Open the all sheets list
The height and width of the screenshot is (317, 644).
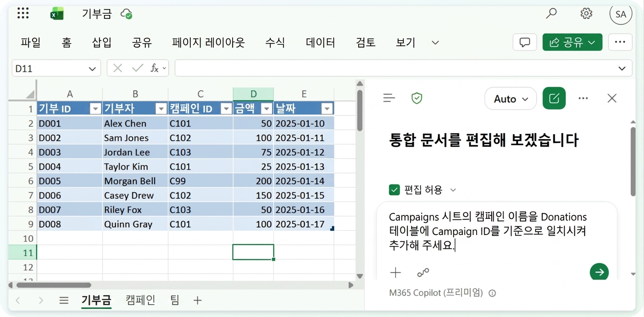click(x=64, y=300)
